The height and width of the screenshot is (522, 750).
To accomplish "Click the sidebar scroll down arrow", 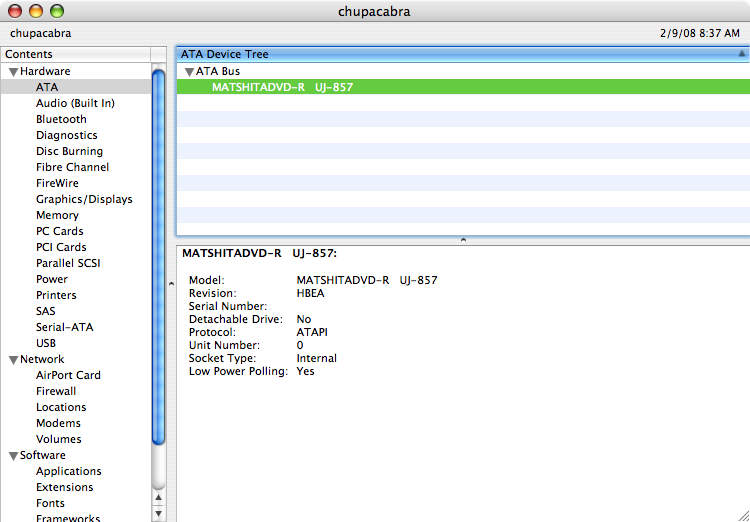I will (159, 513).
